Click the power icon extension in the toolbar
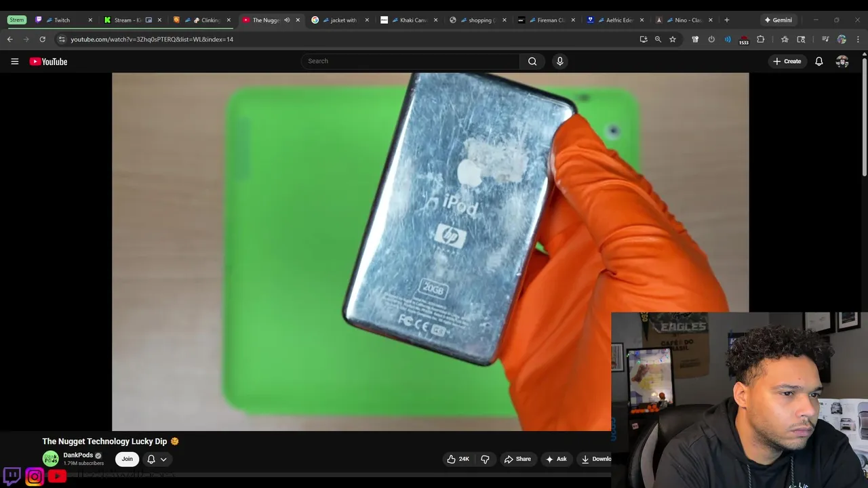 [x=711, y=39]
